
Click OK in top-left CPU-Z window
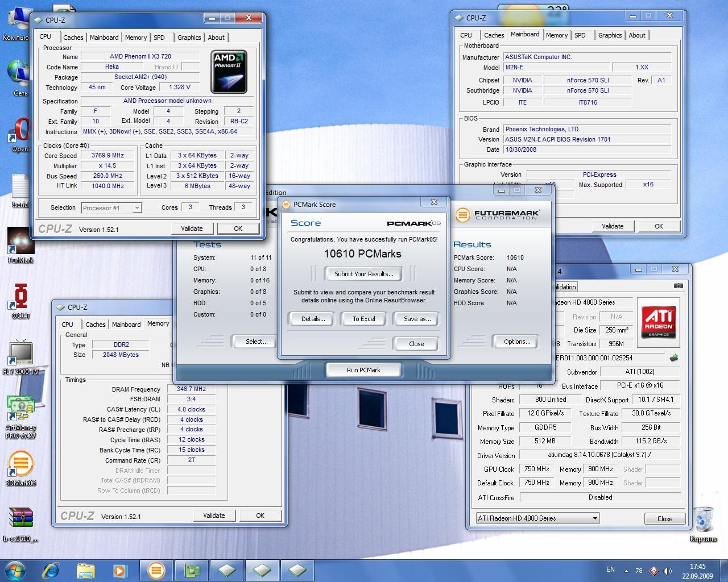pos(238,228)
